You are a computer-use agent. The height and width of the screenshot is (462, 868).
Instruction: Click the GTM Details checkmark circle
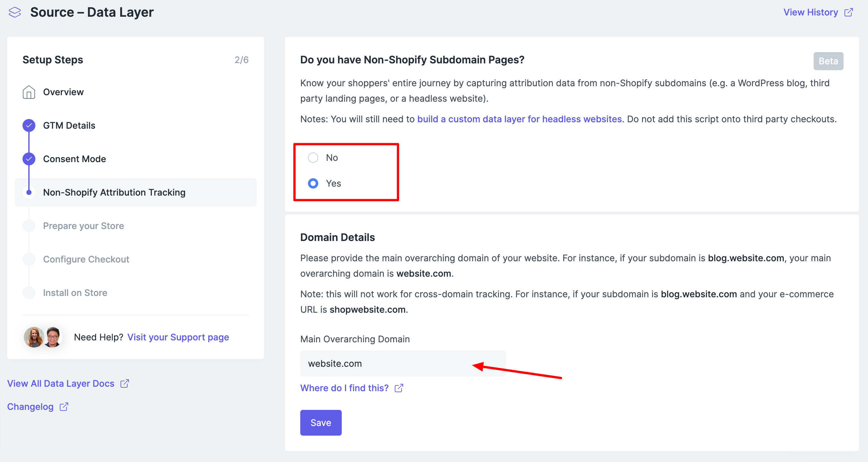tap(29, 125)
